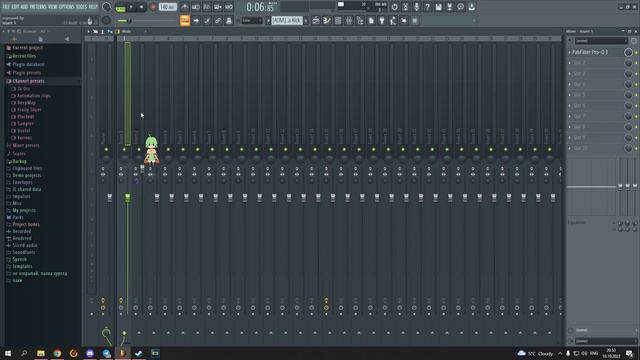Expand 'Plugin presets' folder

tap(26, 73)
